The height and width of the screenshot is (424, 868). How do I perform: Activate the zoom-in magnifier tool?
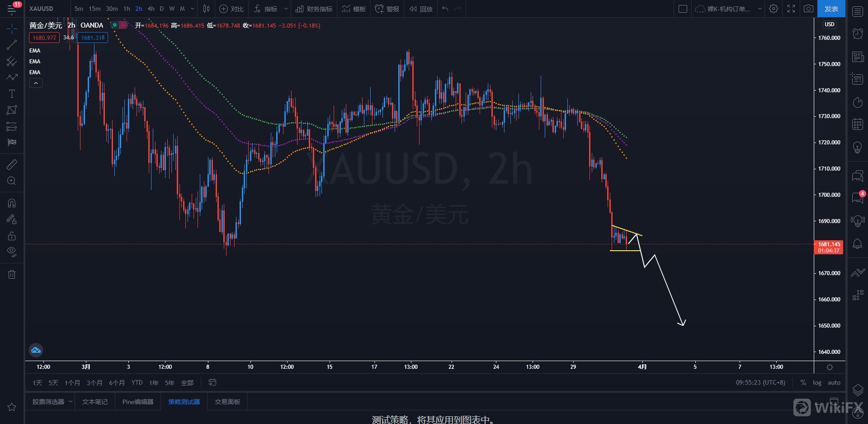pos(12,181)
